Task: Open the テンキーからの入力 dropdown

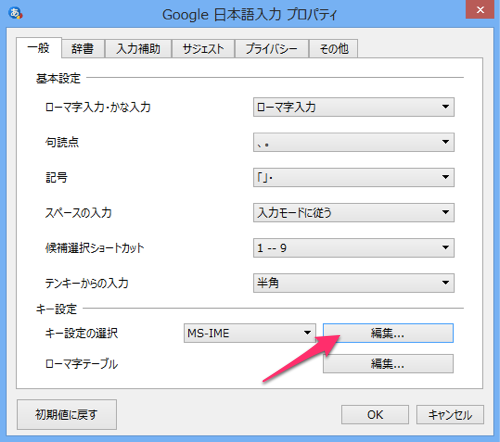Action: pos(354,283)
